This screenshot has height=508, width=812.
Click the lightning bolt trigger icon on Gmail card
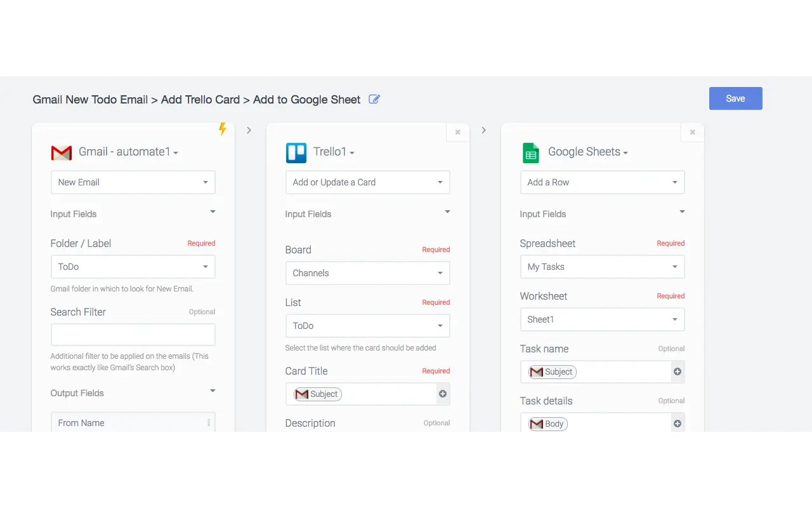point(222,130)
